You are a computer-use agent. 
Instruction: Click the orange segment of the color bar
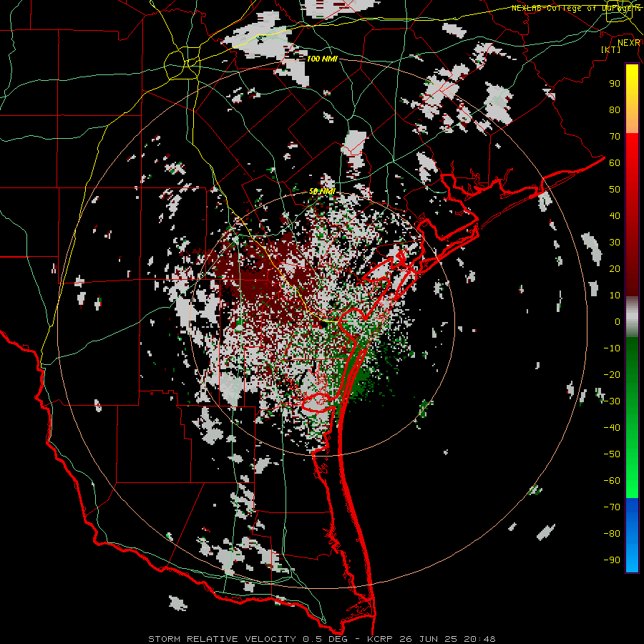click(x=632, y=119)
